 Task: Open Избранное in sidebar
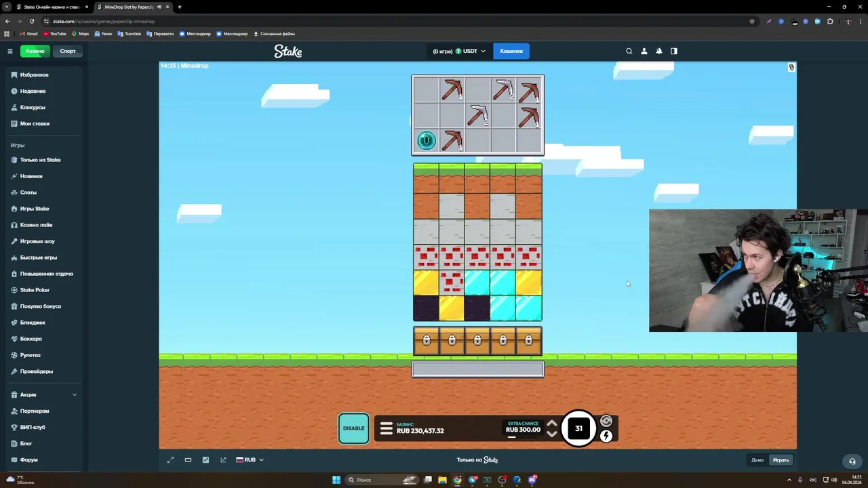(x=45, y=75)
